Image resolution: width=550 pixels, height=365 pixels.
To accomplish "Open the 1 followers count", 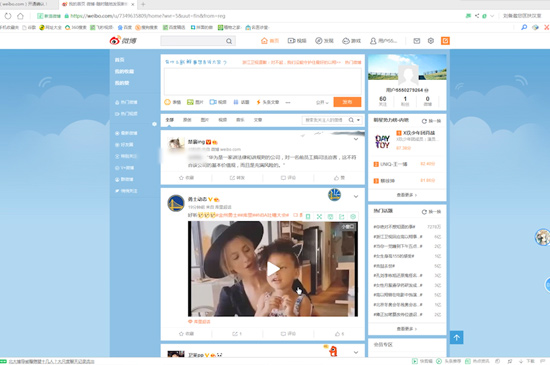I will click(405, 101).
